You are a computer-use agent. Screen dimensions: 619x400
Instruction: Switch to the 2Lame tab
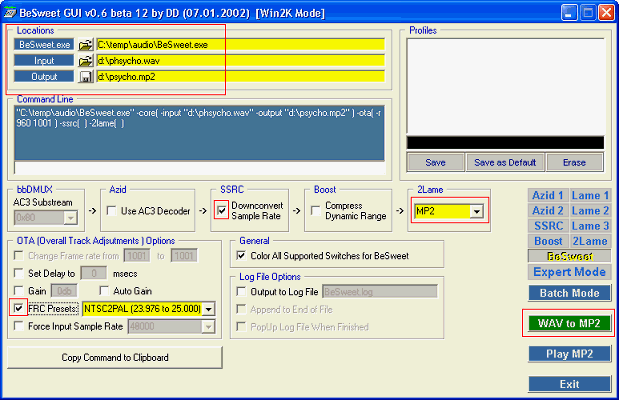point(590,241)
